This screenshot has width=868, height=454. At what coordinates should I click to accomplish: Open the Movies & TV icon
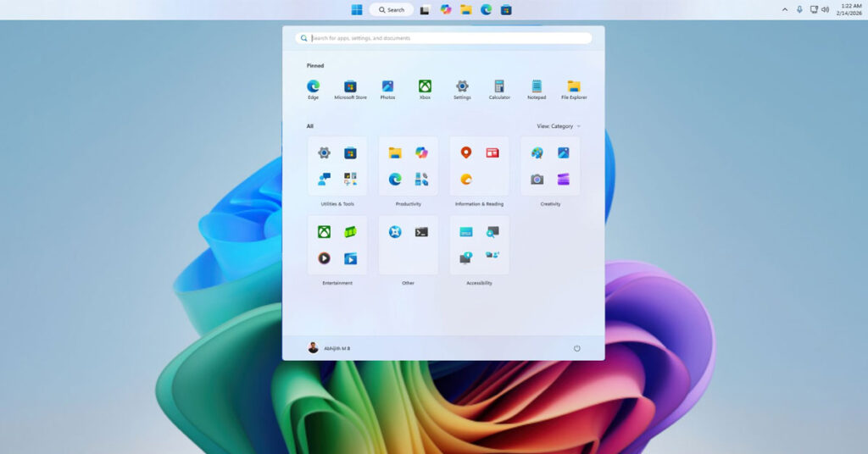pyautogui.click(x=350, y=258)
